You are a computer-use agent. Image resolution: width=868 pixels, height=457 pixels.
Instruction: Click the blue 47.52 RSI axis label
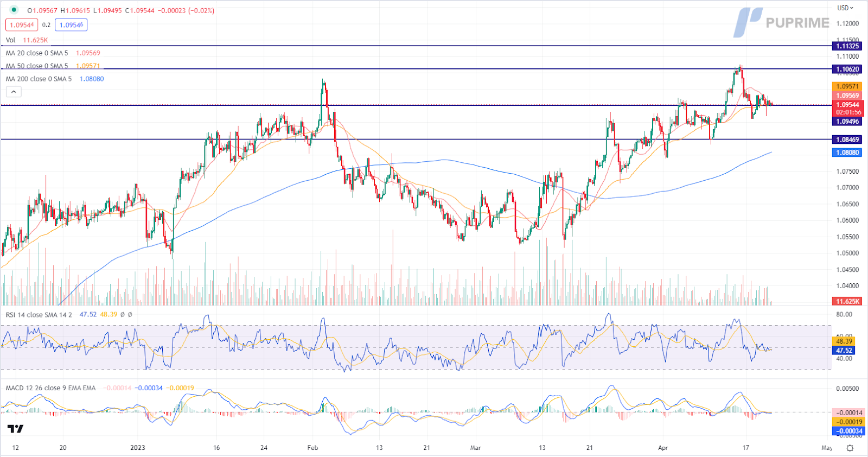point(844,351)
